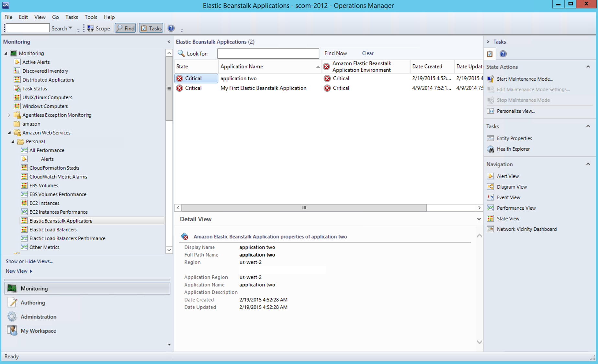The width and height of the screenshot is (598, 364).
Task: Open Health Explorer from Tasks pane
Action: pos(513,149)
